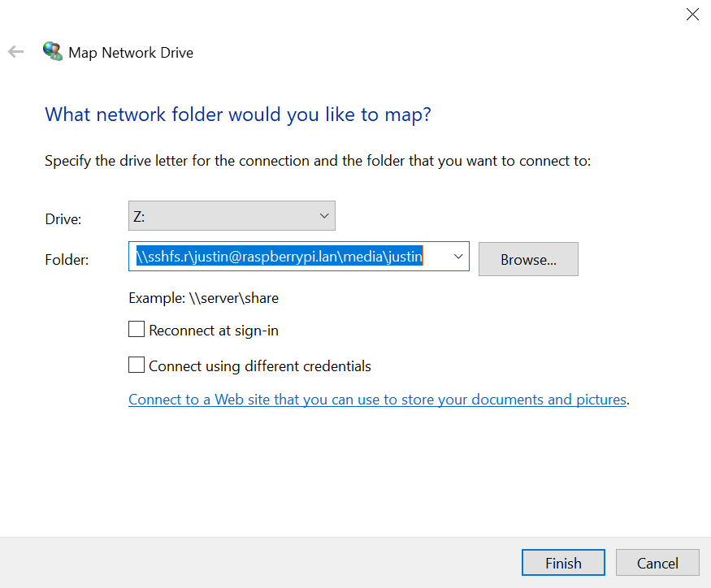Open the Browse... folder picker
The height and width of the screenshot is (588, 711).
coord(528,259)
